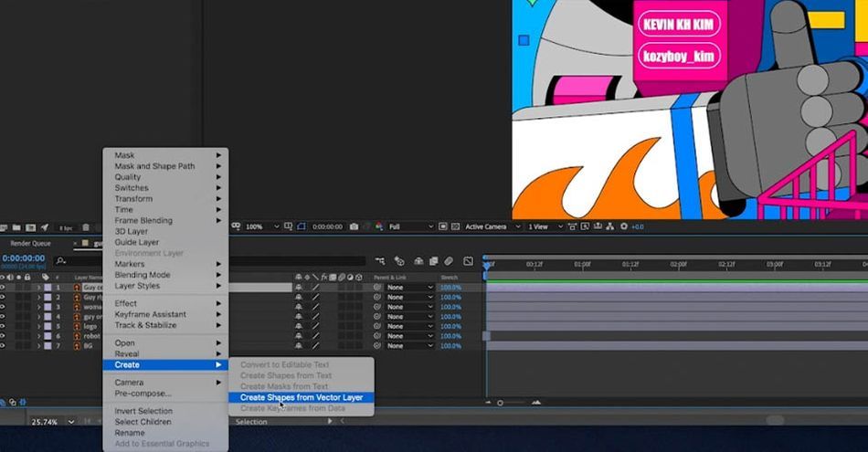The height and width of the screenshot is (452, 868).
Task: Toggle the shy switch for layer 1
Action: [x=299, y=288]
